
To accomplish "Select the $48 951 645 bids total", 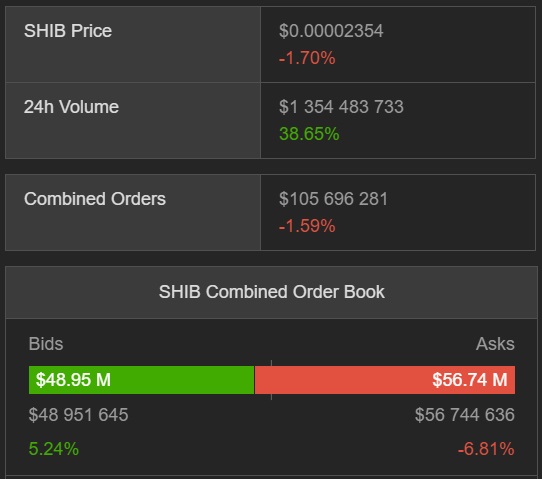I will [x=78, y=415].
